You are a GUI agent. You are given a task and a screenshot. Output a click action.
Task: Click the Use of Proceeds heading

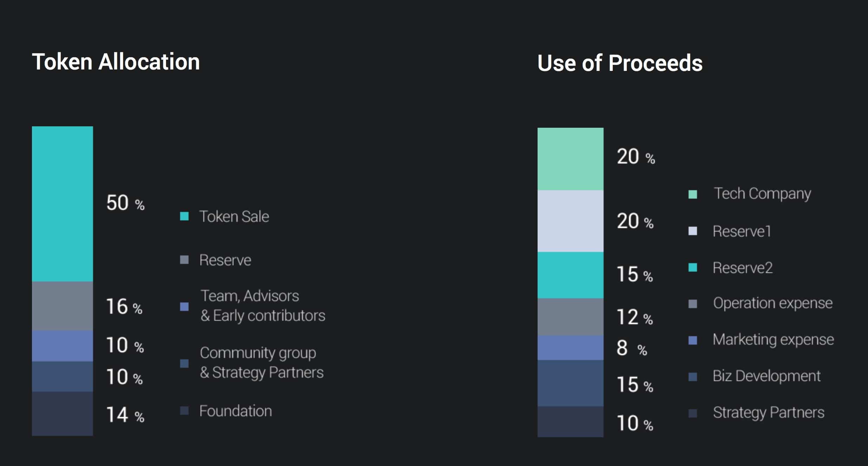[x=620, y=63]
